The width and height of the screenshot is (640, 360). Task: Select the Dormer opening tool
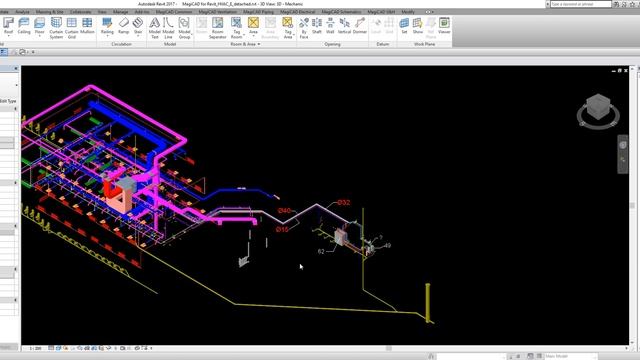pyautogui.click(x=360, y=25)
